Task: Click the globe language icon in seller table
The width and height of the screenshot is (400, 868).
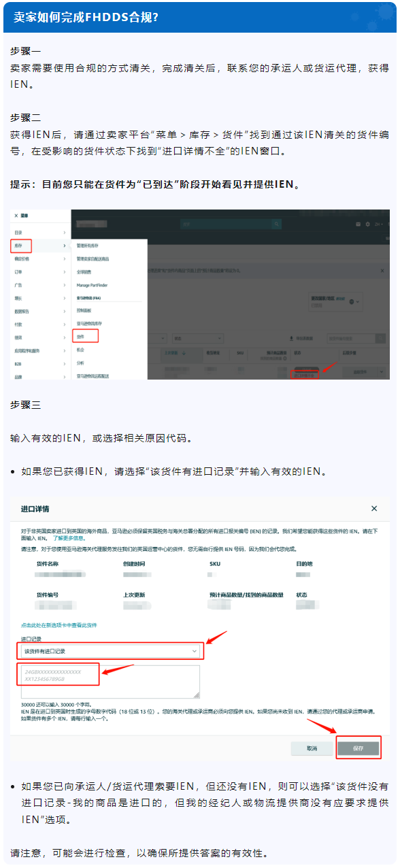Action: tap(351, 301)
